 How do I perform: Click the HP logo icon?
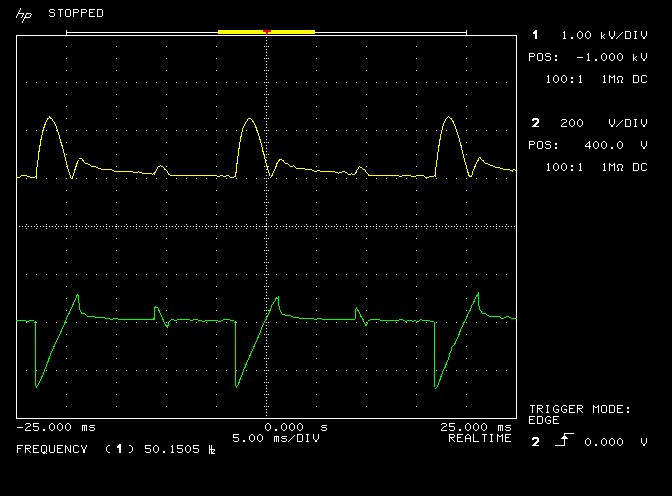(24, 15)
